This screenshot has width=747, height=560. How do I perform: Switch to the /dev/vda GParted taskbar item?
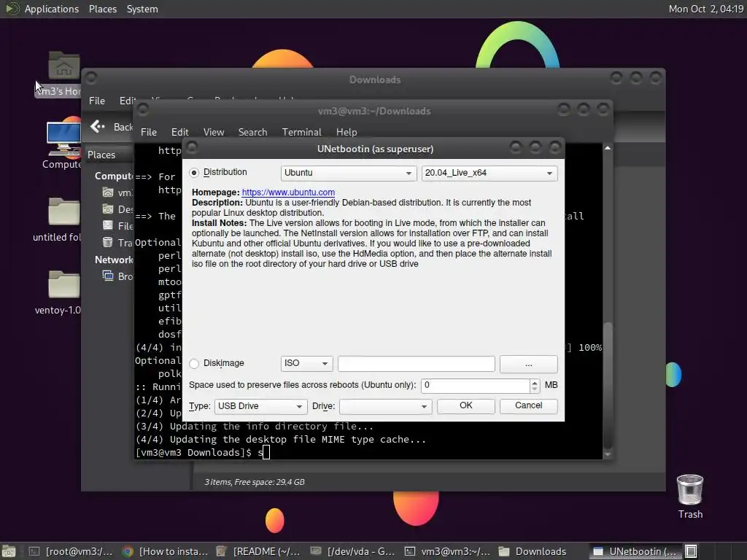tap(352, 551)
